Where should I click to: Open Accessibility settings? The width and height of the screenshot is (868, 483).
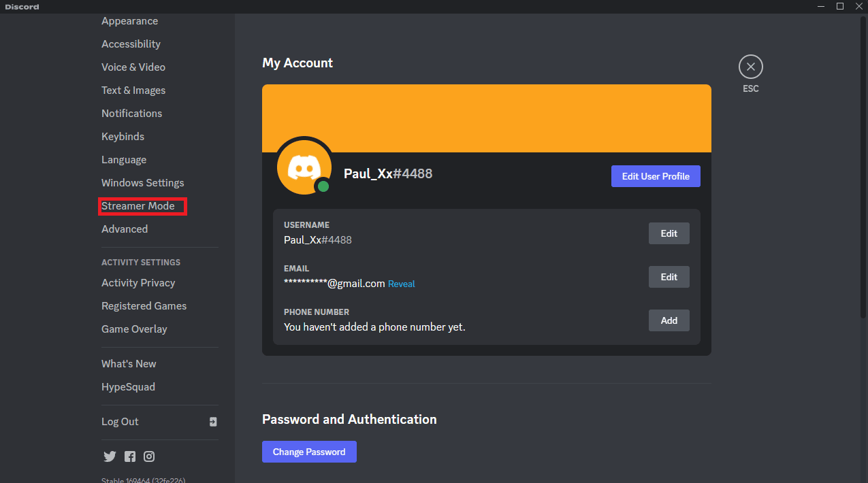[131, 44]
